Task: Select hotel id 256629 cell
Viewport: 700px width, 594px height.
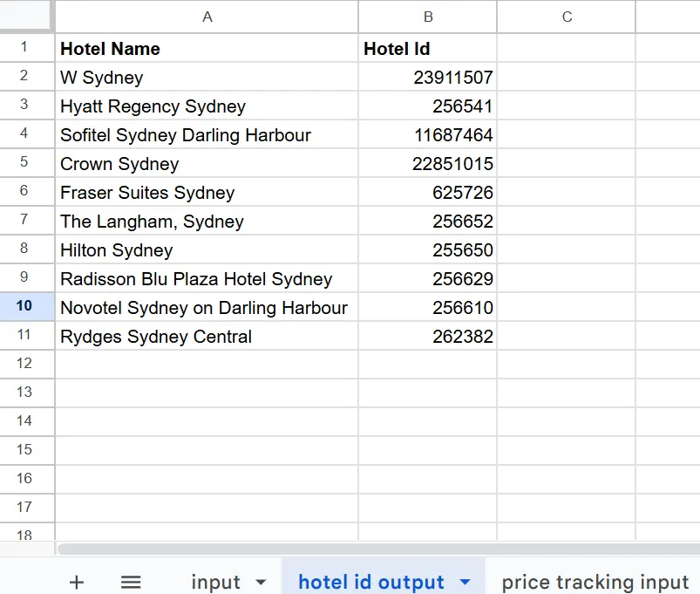Action: [x=428, y=279]
